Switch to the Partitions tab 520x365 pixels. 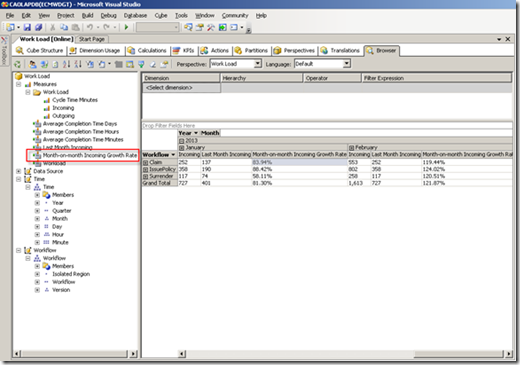pos(251,51)
